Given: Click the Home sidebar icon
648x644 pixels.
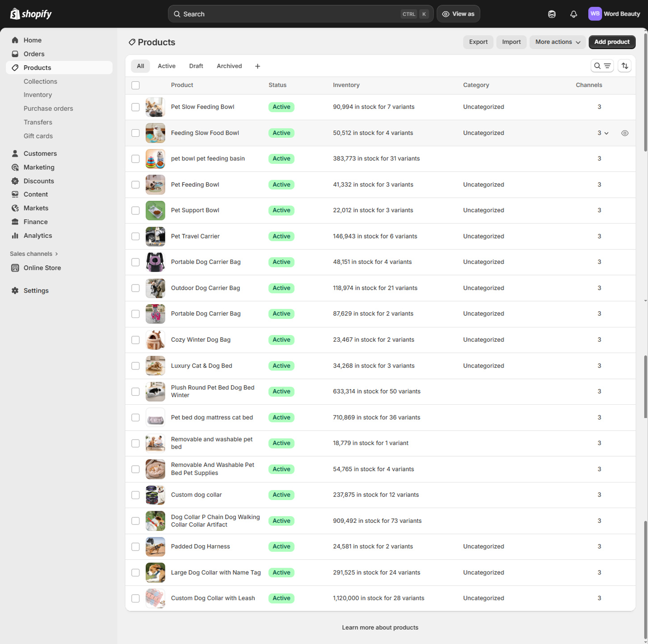Looking at the screenshot, I should click(x=15, y=40).
